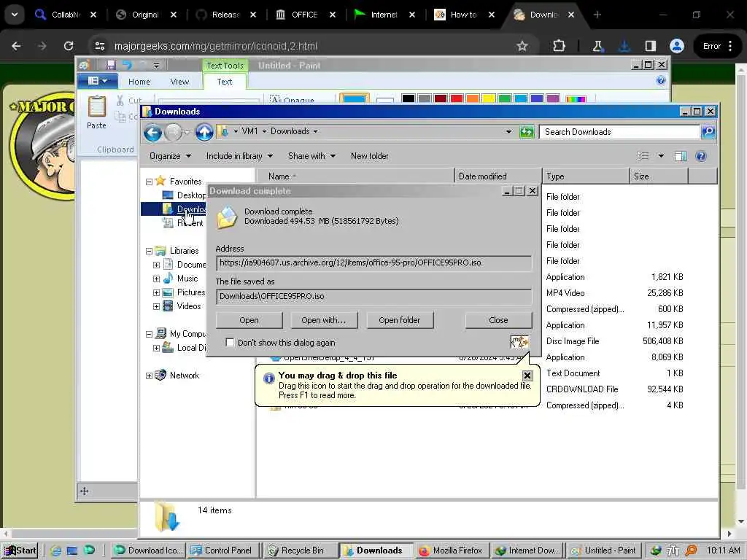
Task: Open Chrome three-dot menu
Action: click(x=730, y=46)
